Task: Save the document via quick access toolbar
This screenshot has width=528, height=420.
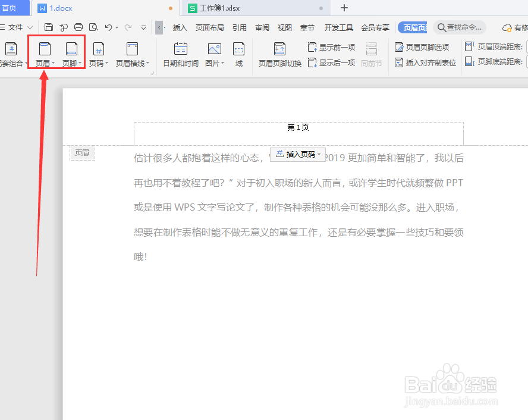Action: 48,27
